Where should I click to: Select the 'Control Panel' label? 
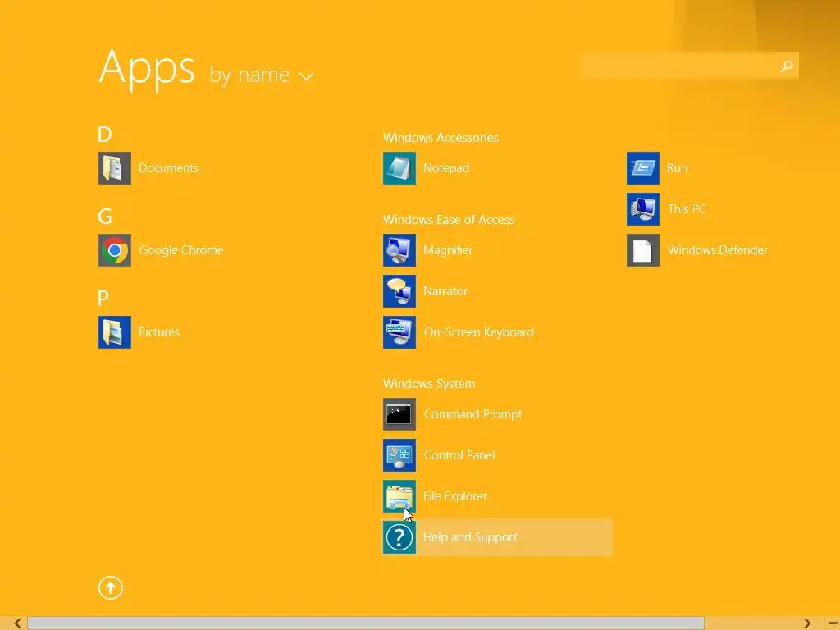tap(459, 455)
